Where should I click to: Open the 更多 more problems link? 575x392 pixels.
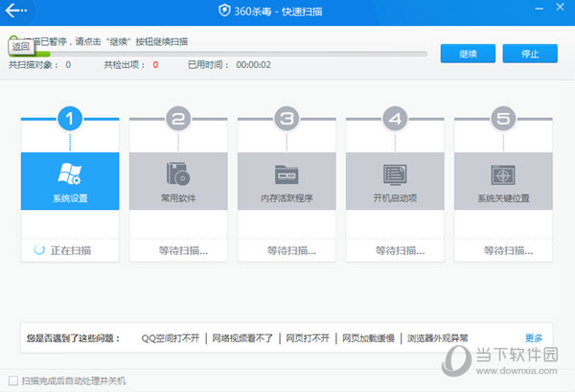coord(534,337)
